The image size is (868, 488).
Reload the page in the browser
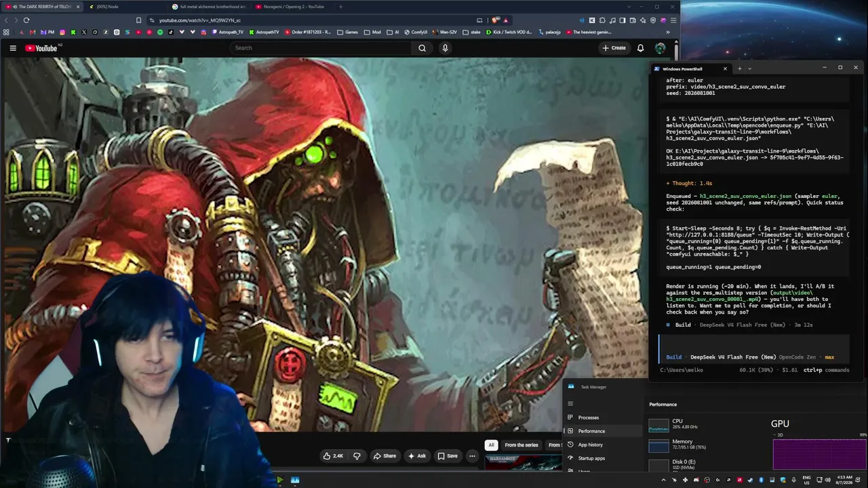click(26, 20)
